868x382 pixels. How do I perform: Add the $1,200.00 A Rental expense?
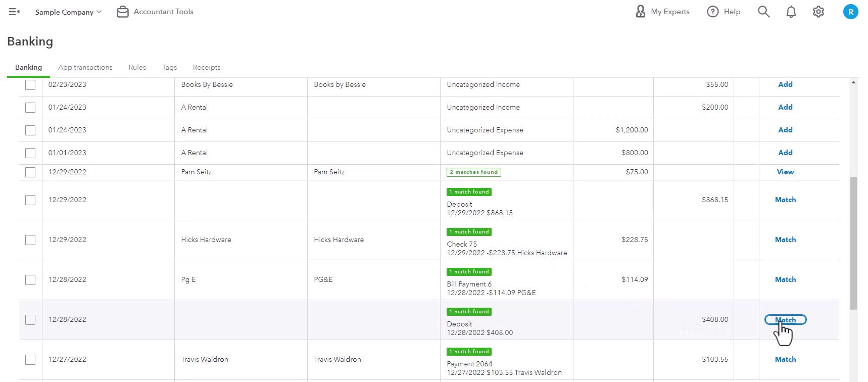click(x=785, y=130)
